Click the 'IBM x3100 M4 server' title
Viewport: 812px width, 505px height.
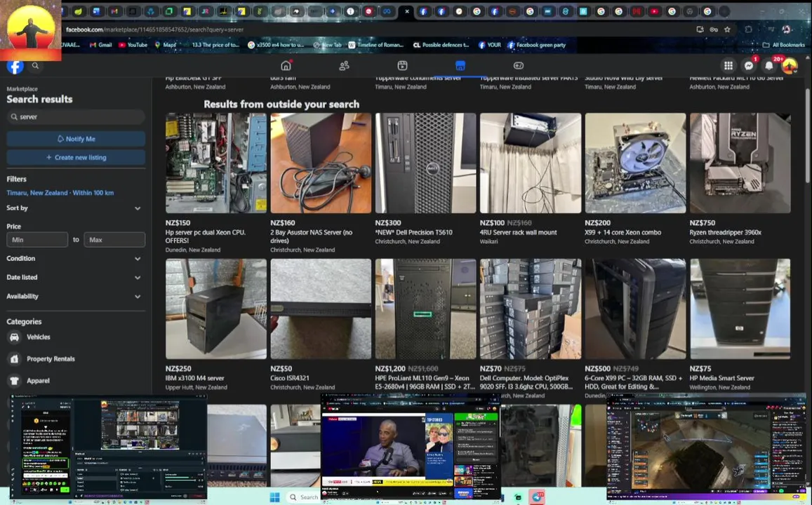point(194,378)
